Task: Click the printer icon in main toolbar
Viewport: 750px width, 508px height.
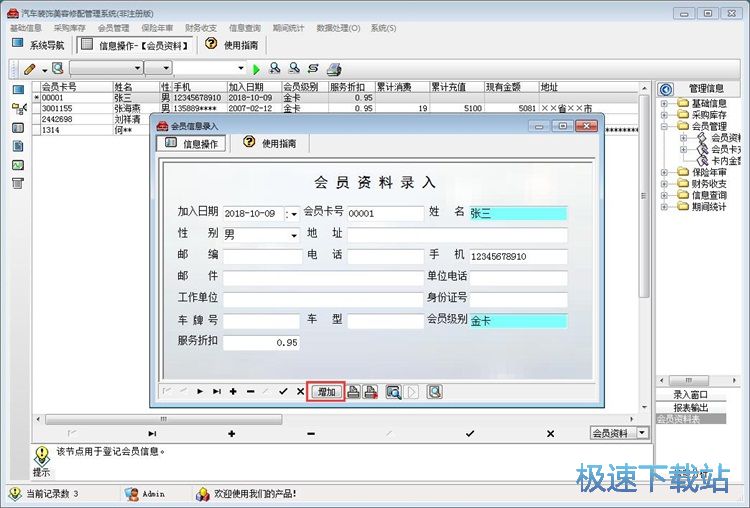Action: (334, 69)
